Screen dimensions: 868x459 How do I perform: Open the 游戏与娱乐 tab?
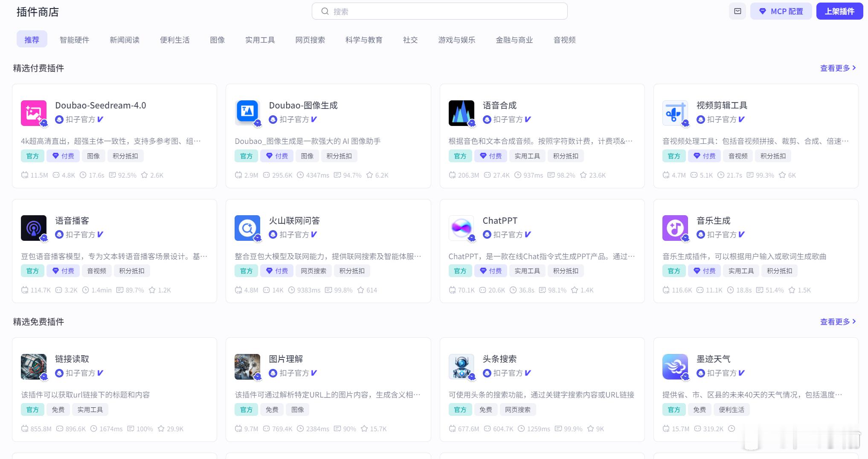(457, 40)
